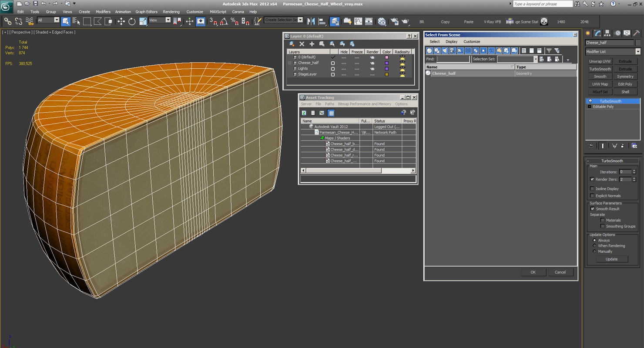This screenshot has width=644, height=348.
Task: Click the object color swatch beside Cheese_half name
Action: [x=638, y=43]
